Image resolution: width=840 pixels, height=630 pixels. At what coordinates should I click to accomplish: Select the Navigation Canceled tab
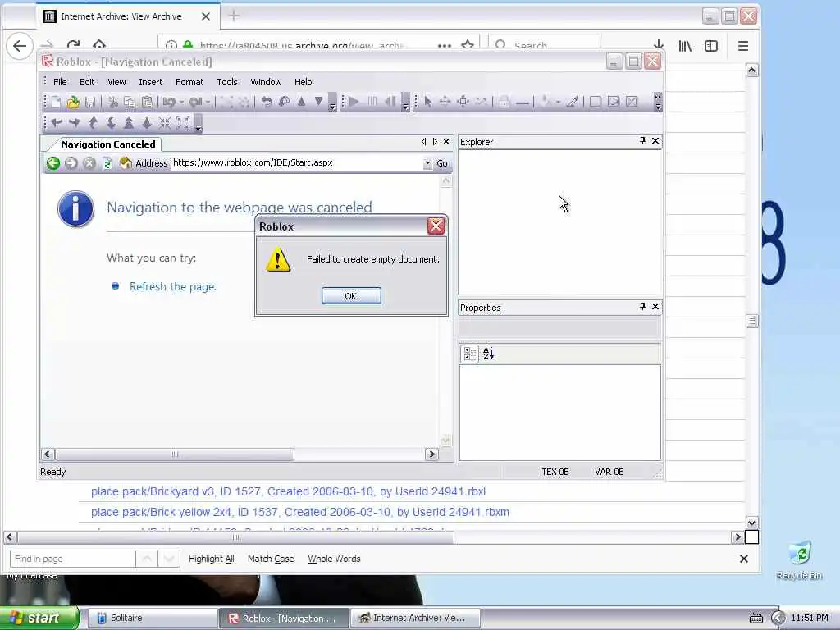click(x=107, y=144)
